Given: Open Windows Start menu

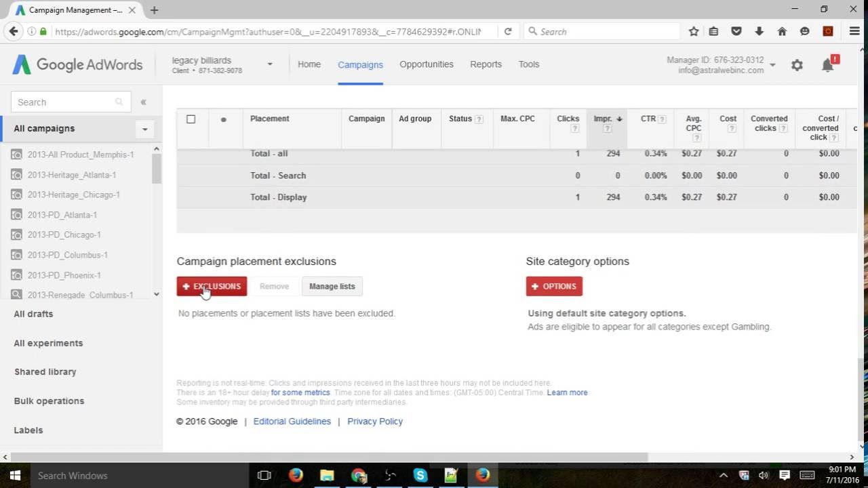Looking at the screenshot, I should pos(15,476).
